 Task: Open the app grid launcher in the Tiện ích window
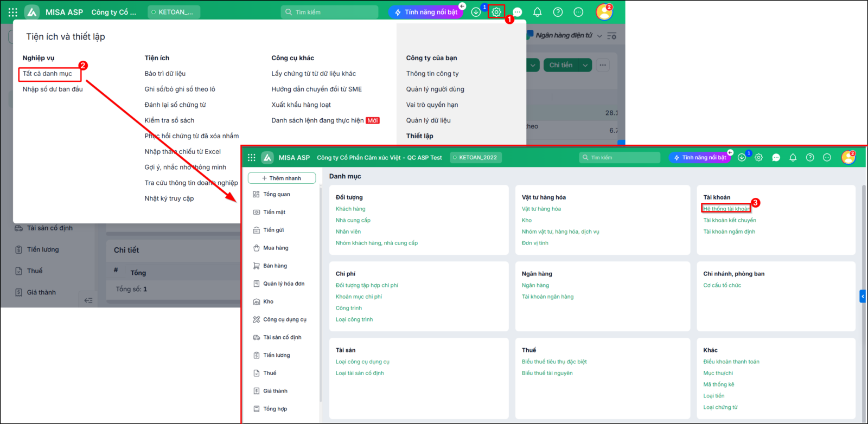point(13,12)
